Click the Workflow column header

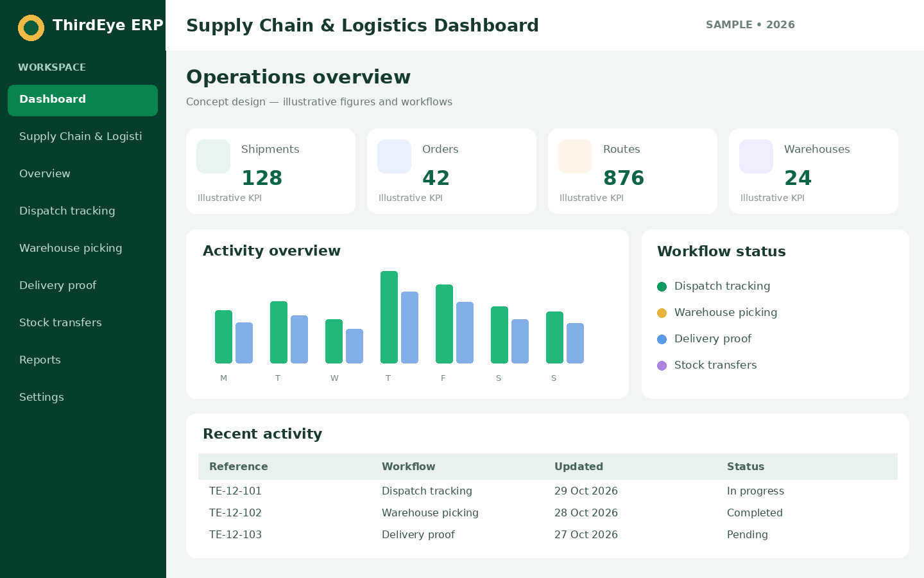pyautogui.click(x=409, y=466)
